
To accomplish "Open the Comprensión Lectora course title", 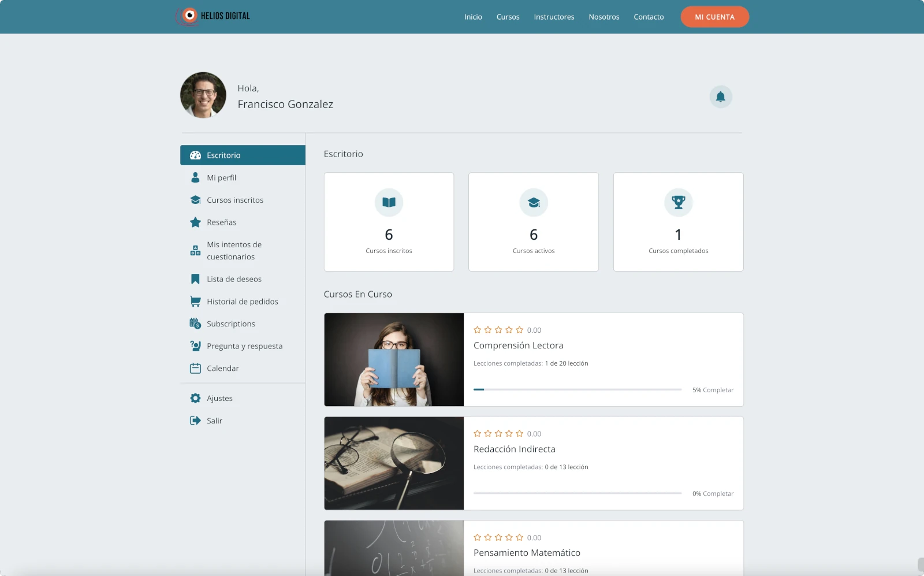I will click(518, 345).
